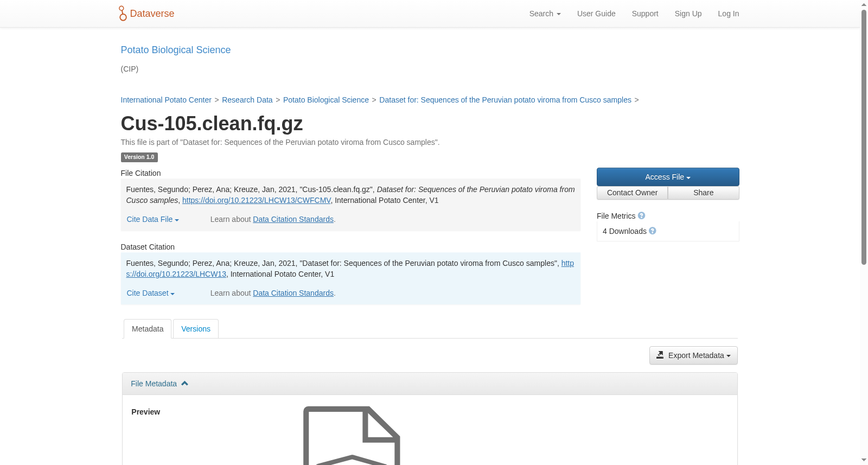Collapse File Metadata chevron icon
This screenshot has width=868, height=465.
(x=184, y=384)
